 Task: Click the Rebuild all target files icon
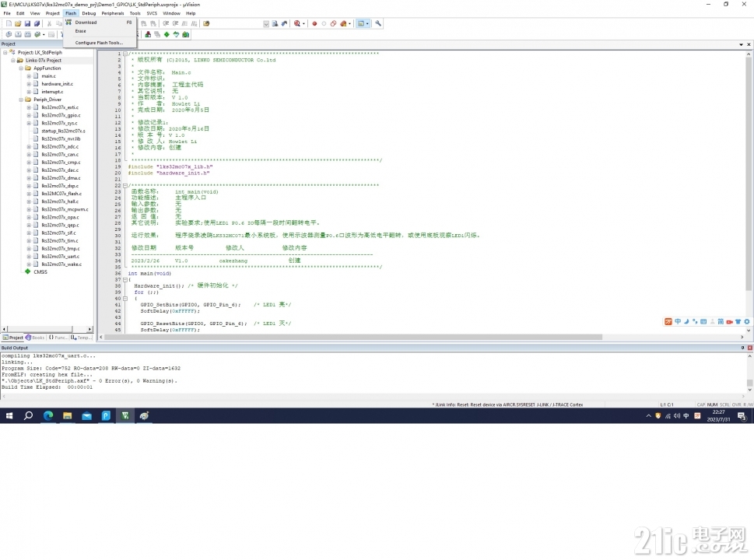point(28,34)
